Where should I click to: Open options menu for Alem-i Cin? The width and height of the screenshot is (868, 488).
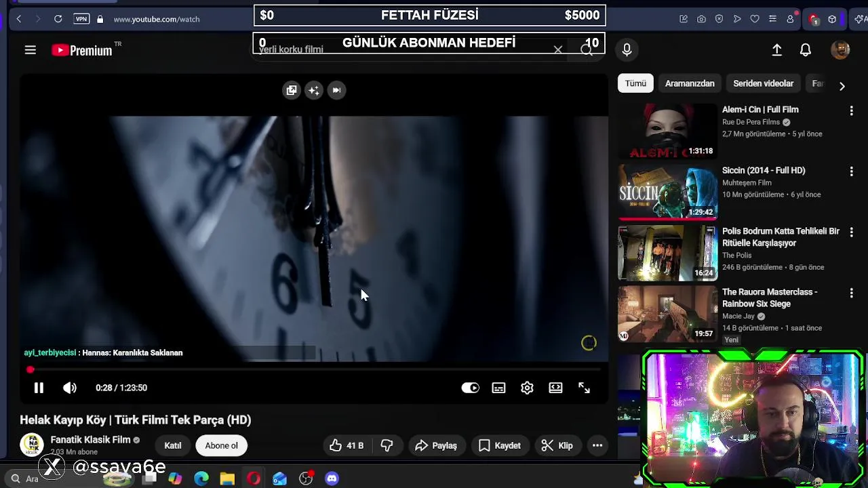851,110
